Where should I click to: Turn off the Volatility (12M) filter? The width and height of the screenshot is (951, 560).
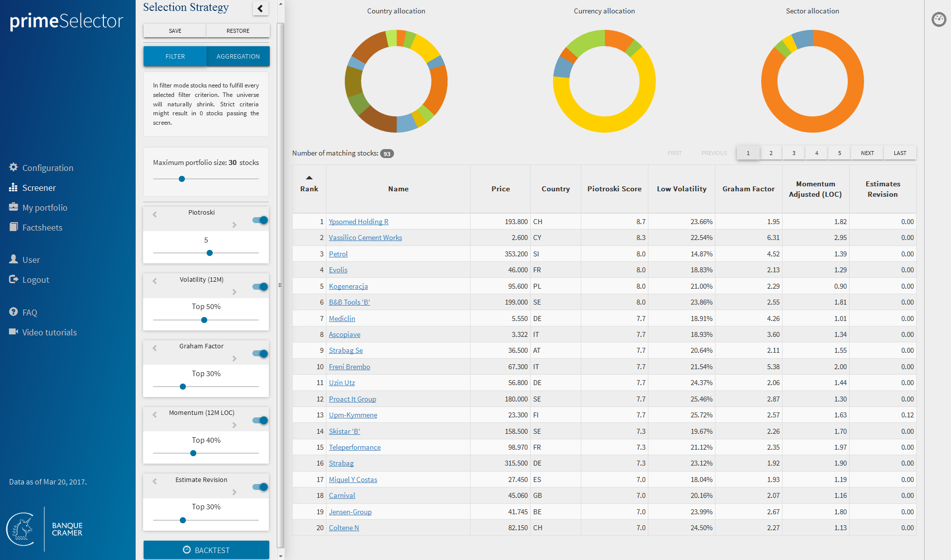259,287
